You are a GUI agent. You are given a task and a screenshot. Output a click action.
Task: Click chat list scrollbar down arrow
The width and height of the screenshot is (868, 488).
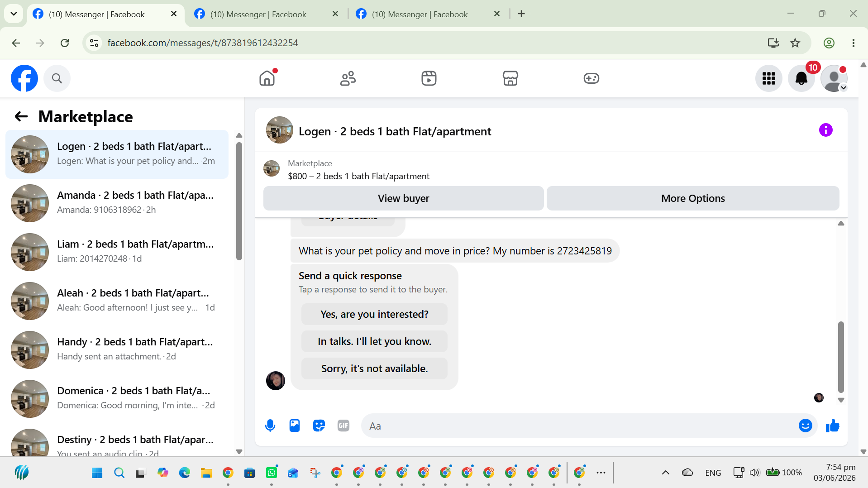239,451
